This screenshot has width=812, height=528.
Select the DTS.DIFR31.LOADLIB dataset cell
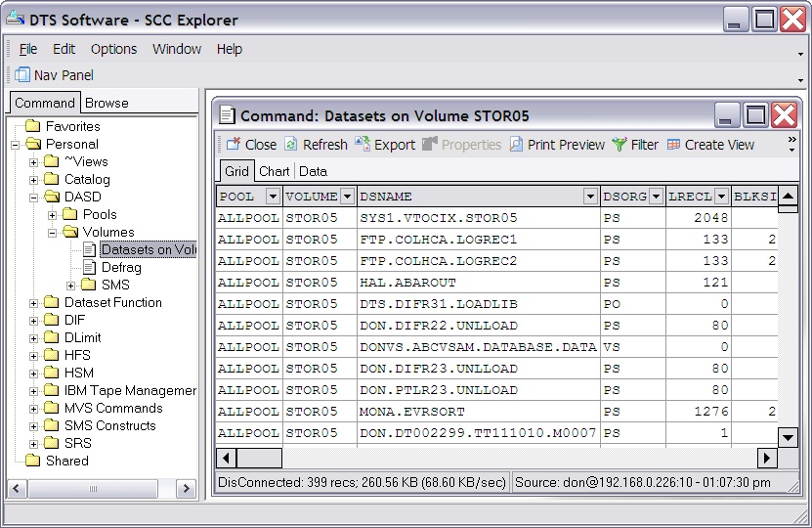478,304
